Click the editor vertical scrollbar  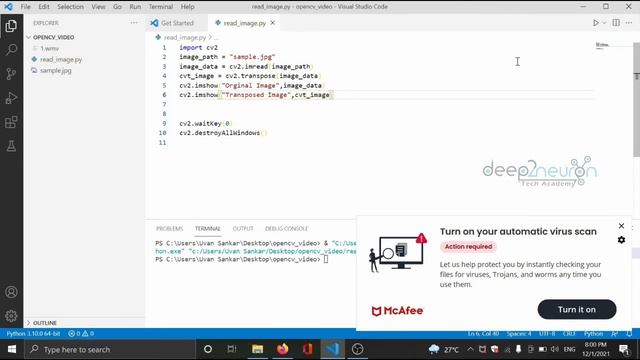point(636,100)
